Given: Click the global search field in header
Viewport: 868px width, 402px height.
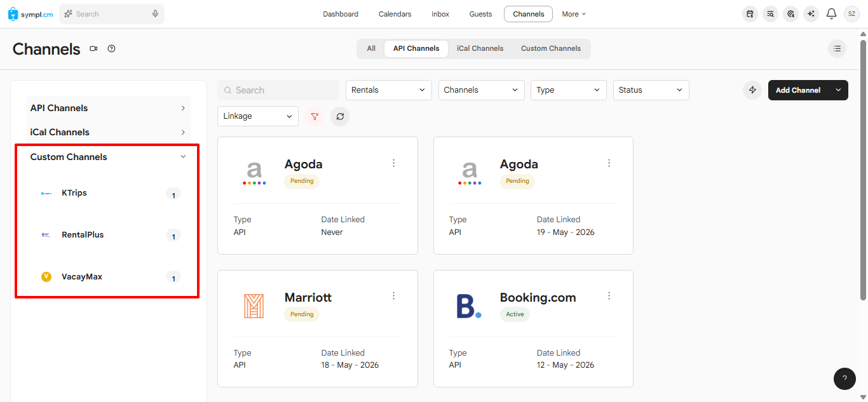Looking at the screenshot, I should point(112,14).
